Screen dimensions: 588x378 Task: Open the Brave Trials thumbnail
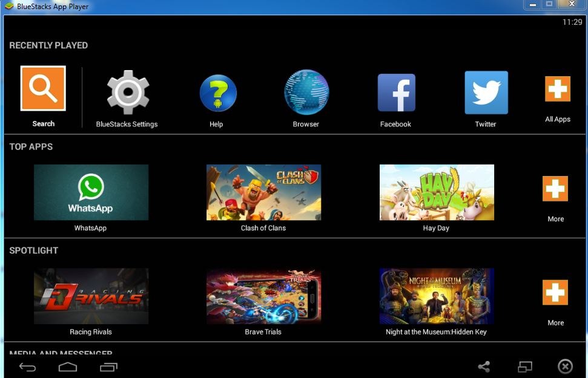tap(263, 296)
